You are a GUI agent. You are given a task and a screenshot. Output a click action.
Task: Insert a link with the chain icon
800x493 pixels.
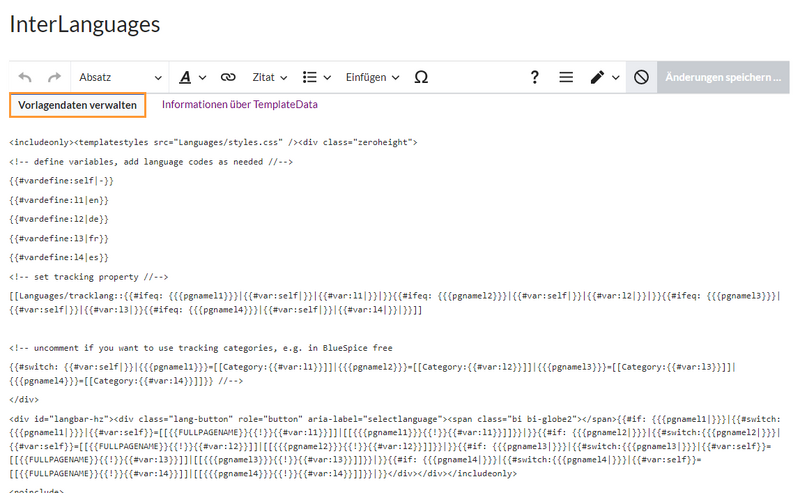pos(228,78)
